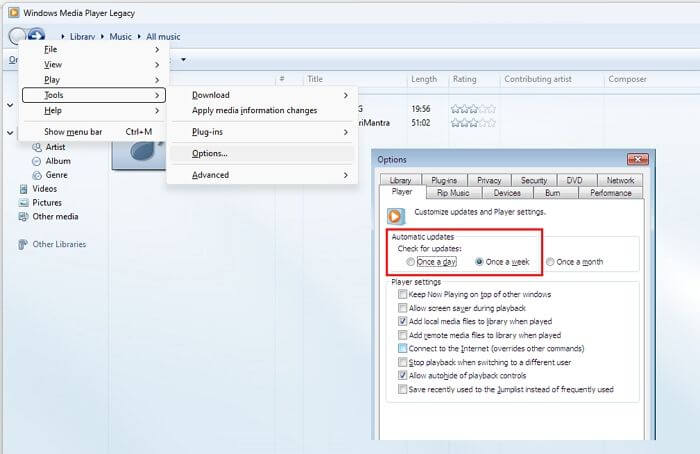Image resolution: width=700 pixels, height=454 pixels.
Task: Click Library in the breadcrumb path
Action: [x=82, y=37]
